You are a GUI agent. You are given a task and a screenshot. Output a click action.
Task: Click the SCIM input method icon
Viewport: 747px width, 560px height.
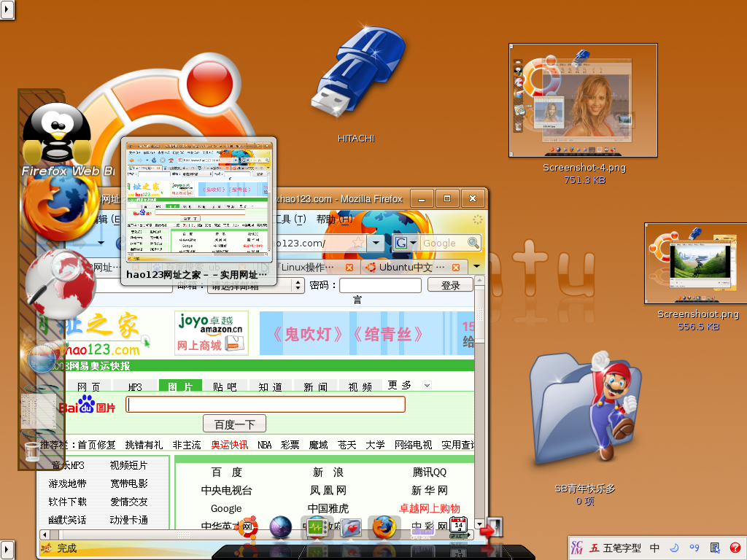(x=577, y=548)
